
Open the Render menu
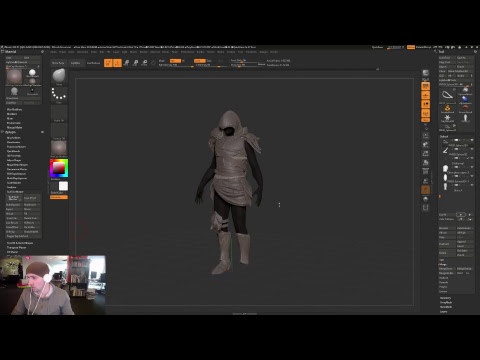tap(200, 52)
